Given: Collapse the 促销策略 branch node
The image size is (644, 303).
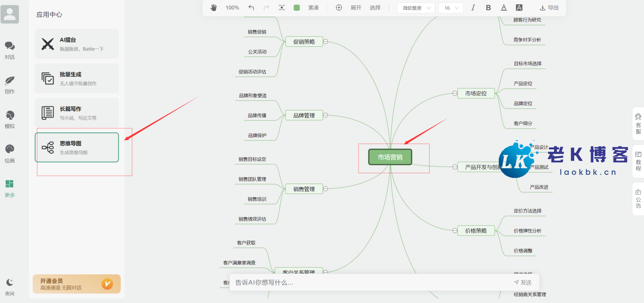Looking at the screenshot, I should tap(326, 42).
